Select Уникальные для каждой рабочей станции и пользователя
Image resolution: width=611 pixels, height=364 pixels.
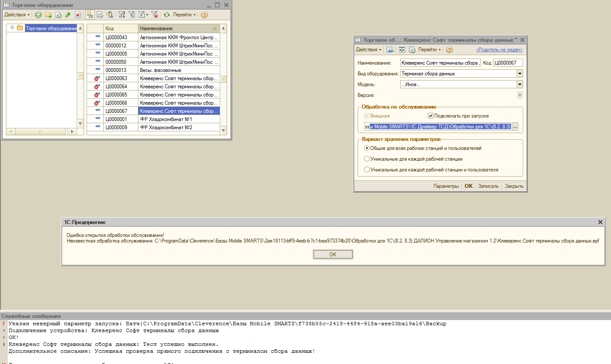pos(367,170)
